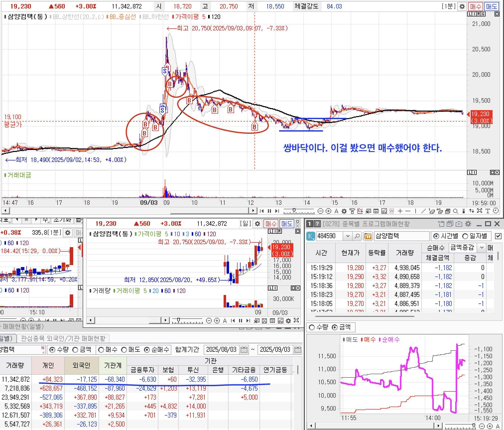Click the stock search magnifier beside code 484590
This screenshot has width=504, height=430.
357,236
